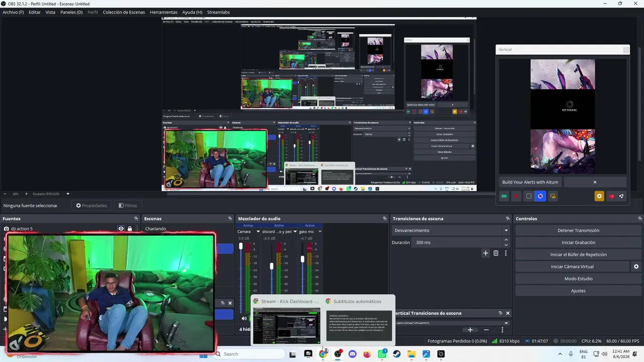Float the Controles dock panel

point(639,219)
